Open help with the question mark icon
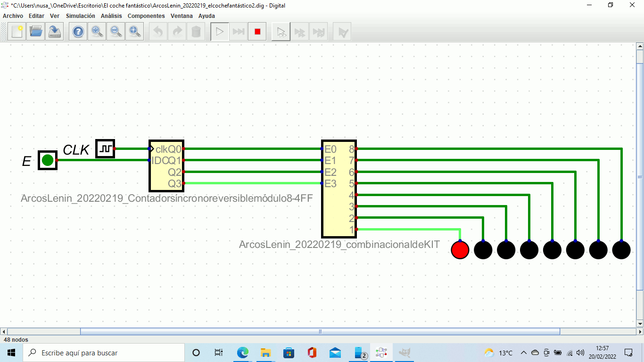Viewport: 644px width, 362px height. [x=78, y=32]
